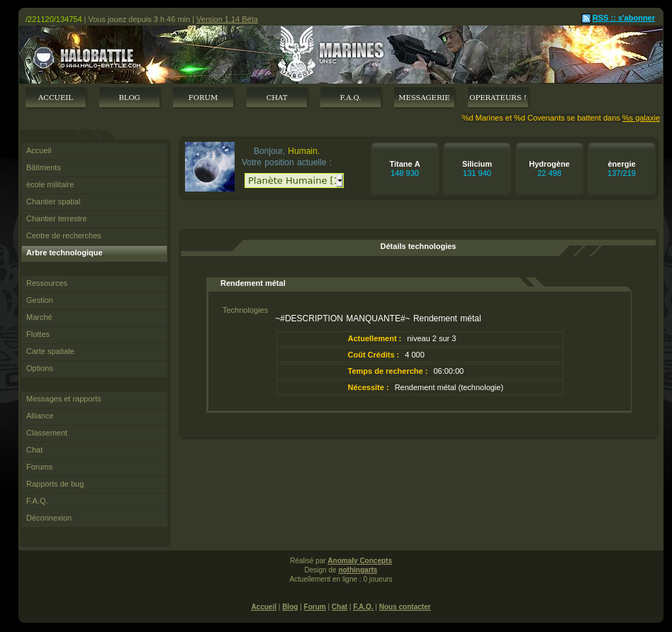This screenshot has width=672, height=632.
Task: Open the Planète Humaine planet dropdown
Action: click(294, 180)
